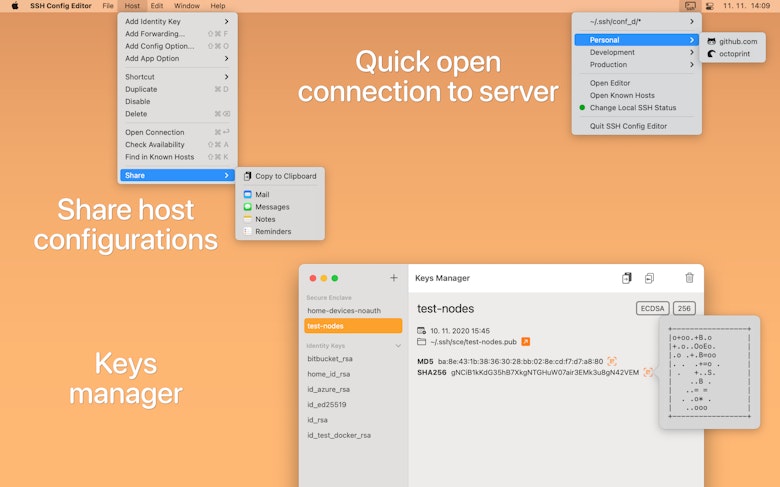Click the plus icon to add key
Image resolution: width=780 pixels, height=487 pixels.
click(393, 278)
